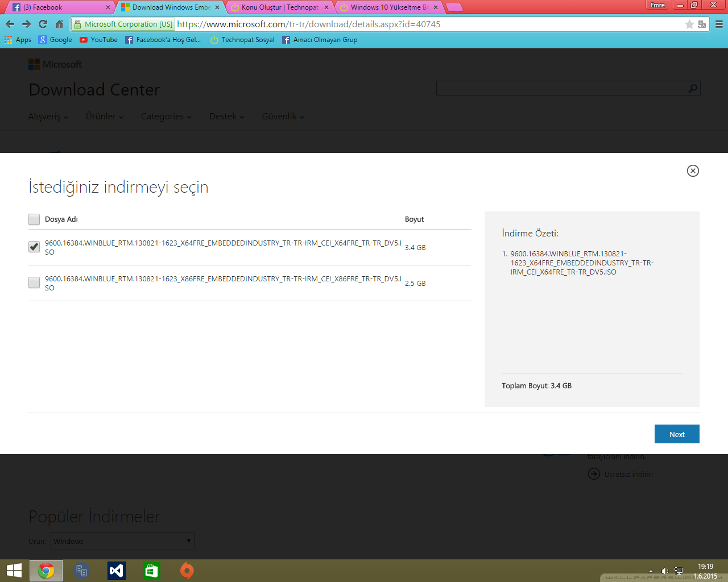The height and width of the screenshot is (582, 728).
Task: Go forward with the browser forward arrow
Action: click(26, 24)
